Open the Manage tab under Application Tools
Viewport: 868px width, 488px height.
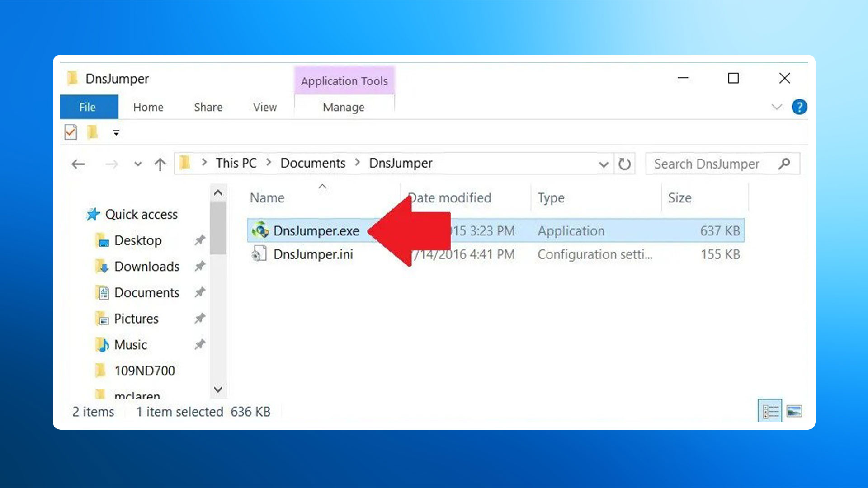pyautogui.click(x=344, y=107)
